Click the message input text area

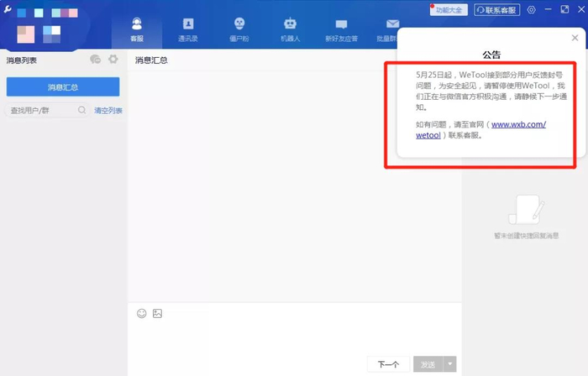coord(294,337)
